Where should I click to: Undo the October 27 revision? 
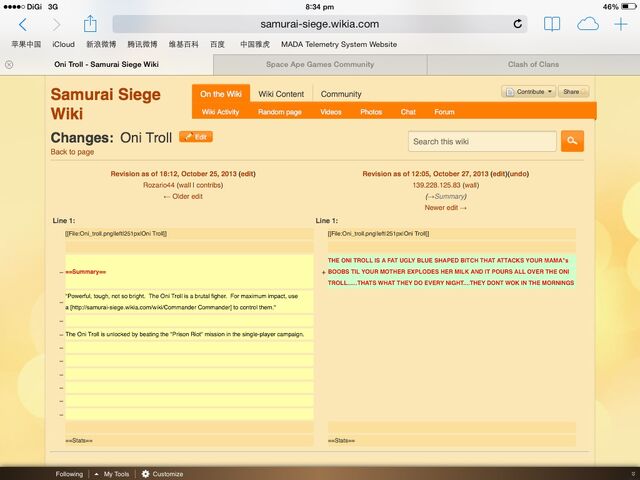coord(518,173)
